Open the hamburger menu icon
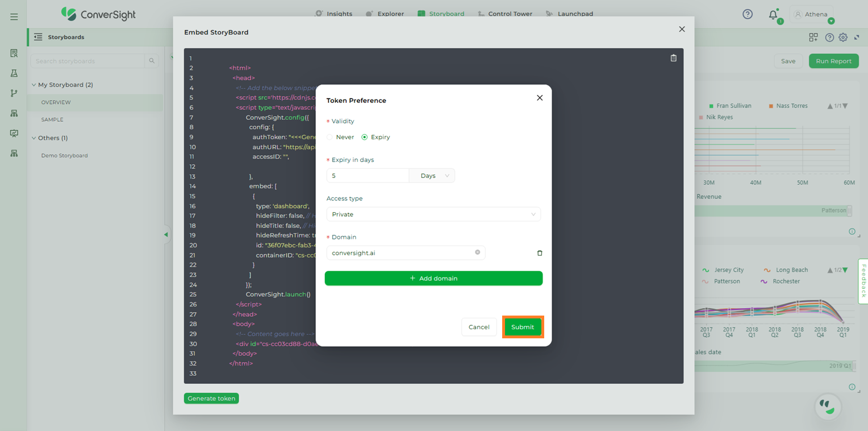The image size is (868, 431). (14, 17)
